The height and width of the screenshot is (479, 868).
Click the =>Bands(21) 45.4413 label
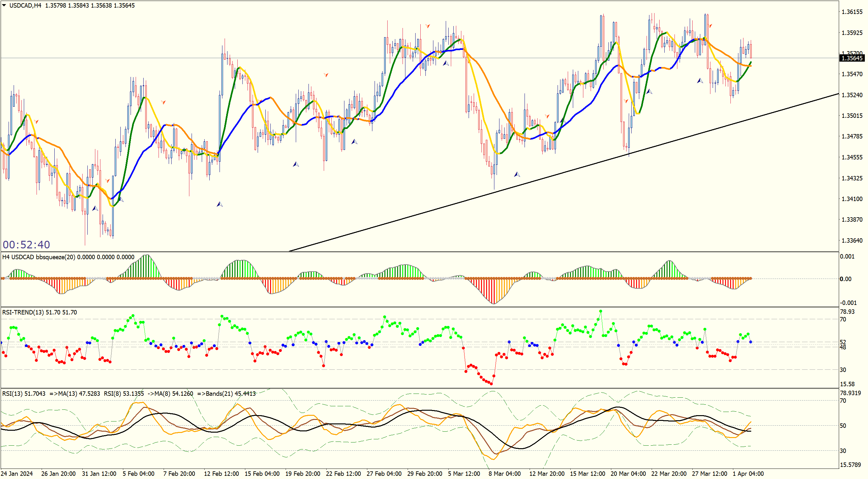click(226, 394)
